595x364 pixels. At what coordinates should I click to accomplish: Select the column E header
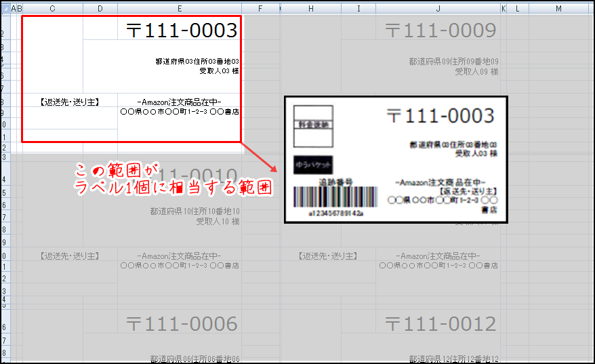179,8
